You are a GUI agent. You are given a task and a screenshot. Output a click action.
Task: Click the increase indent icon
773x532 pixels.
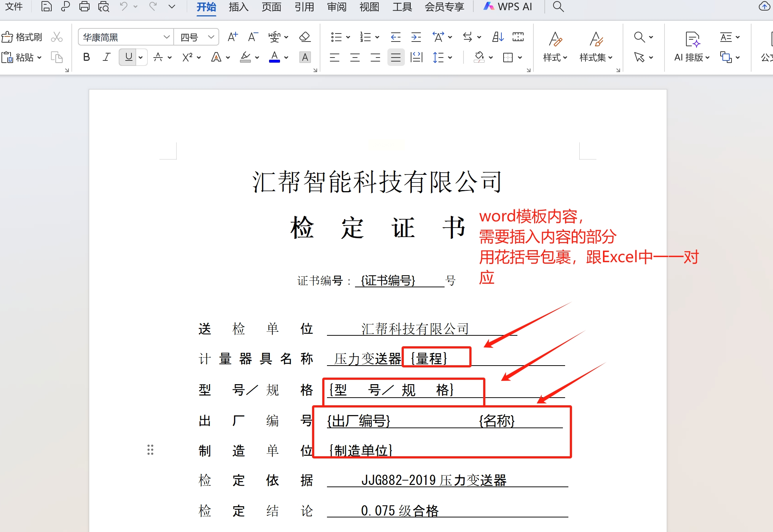(416, 37)
